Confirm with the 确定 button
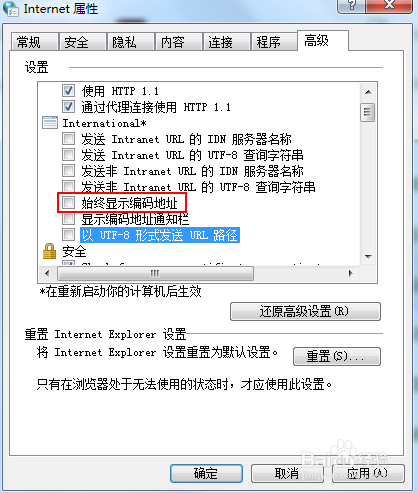418x493 pixels. [206, 473]
